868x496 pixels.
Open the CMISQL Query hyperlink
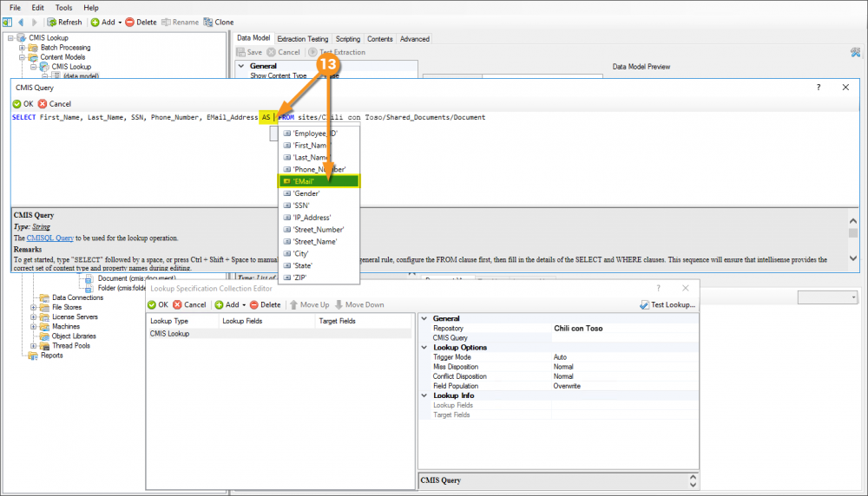tap(49, 238)
